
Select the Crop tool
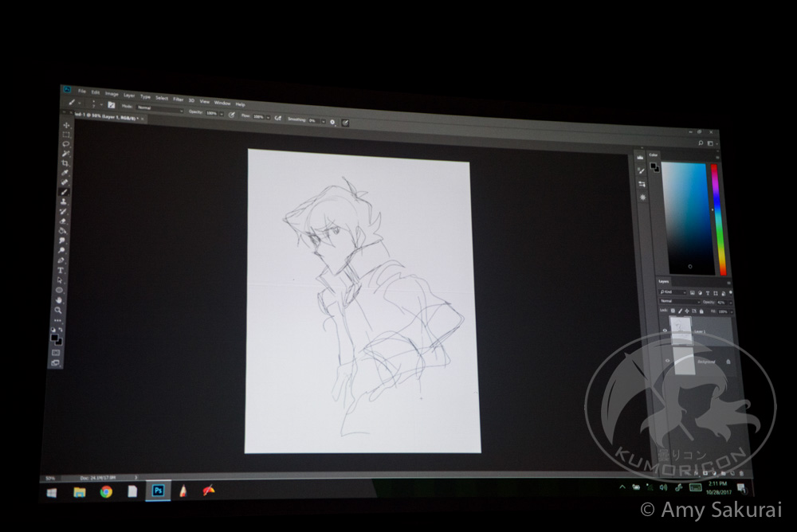click(x=65, y=162)
